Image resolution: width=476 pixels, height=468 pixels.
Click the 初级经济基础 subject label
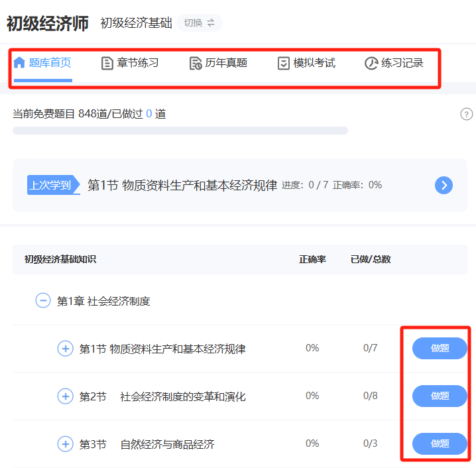pyautogui.click(x=137, y=23)
